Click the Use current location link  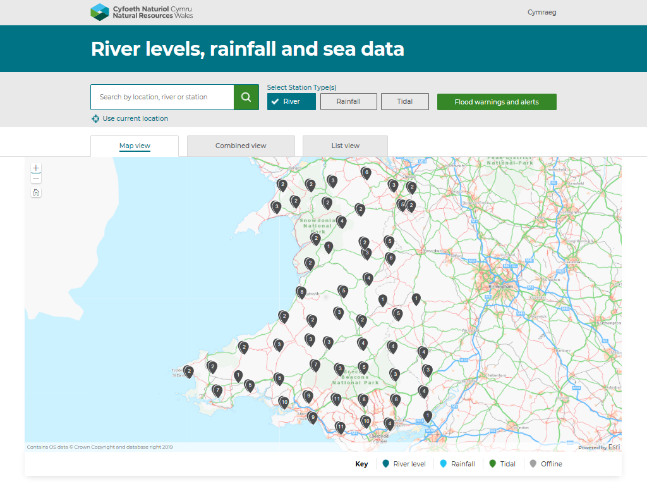135,119
